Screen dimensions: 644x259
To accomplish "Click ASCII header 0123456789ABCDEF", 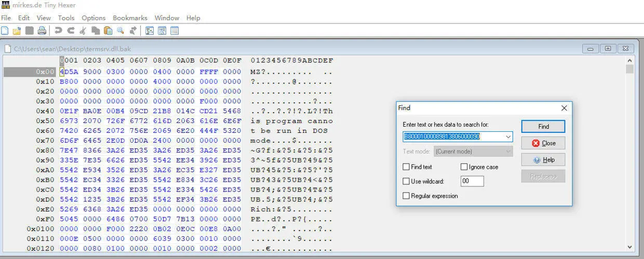I will [291, 61].
